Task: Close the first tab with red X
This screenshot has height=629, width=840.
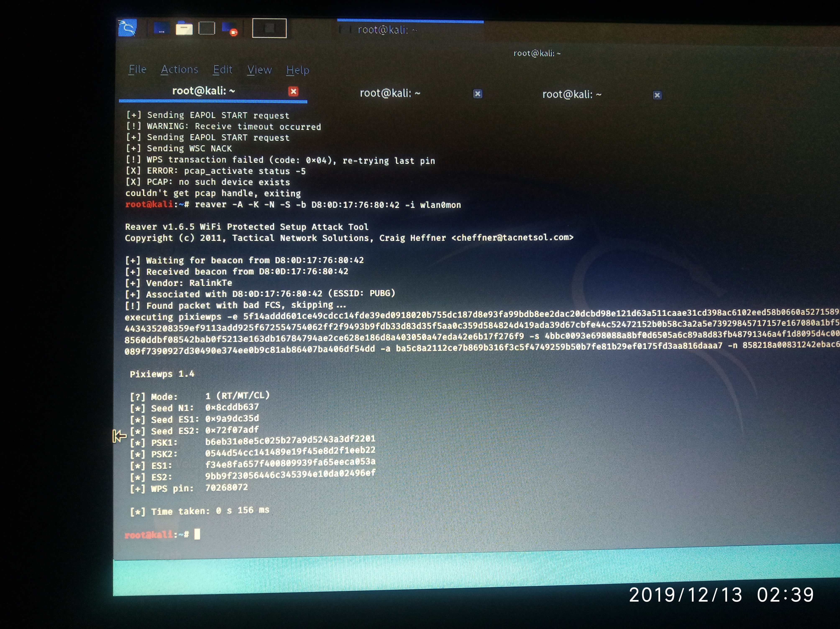Action: (293, 91)
